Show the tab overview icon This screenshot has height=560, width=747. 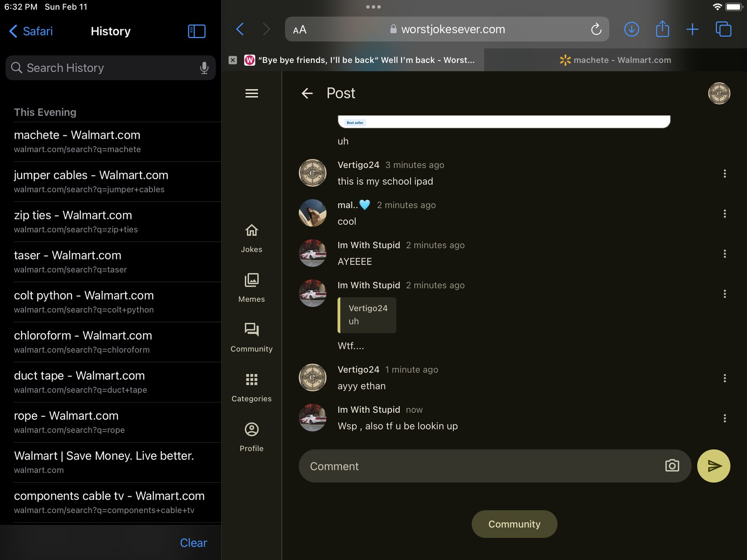pos(723,29)
